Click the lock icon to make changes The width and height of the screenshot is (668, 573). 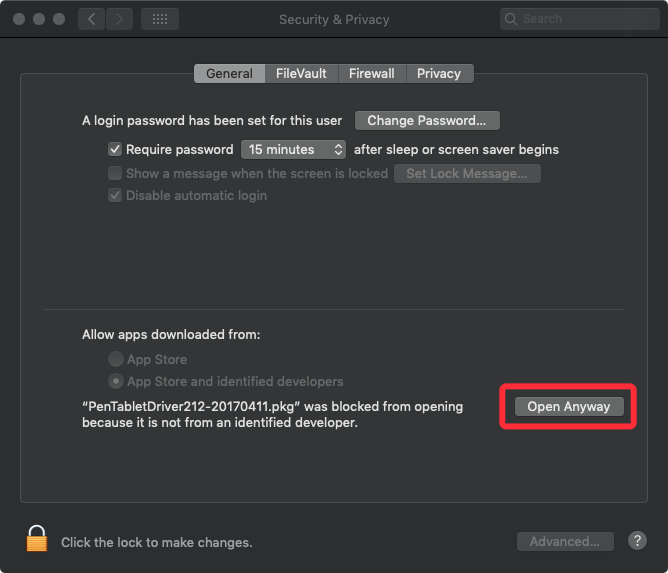37,540
